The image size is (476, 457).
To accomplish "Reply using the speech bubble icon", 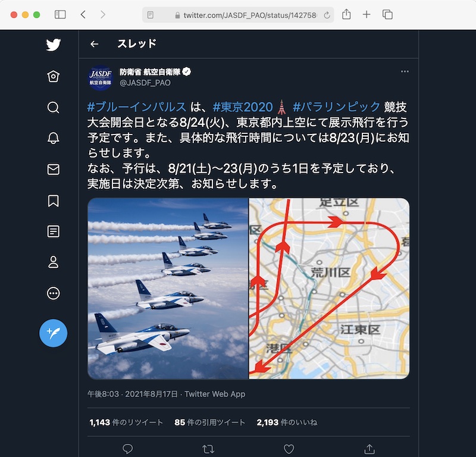I will pos(127,449).
